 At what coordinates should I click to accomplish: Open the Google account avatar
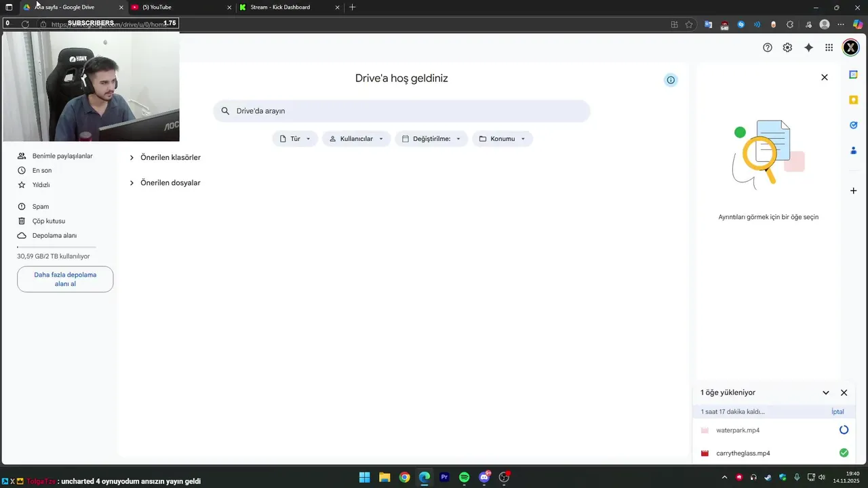850,47
